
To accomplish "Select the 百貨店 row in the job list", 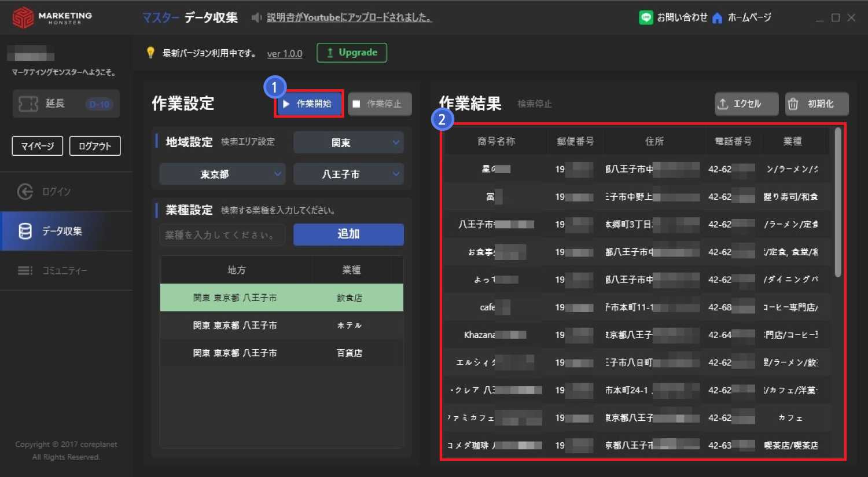I will coord(281,353).
